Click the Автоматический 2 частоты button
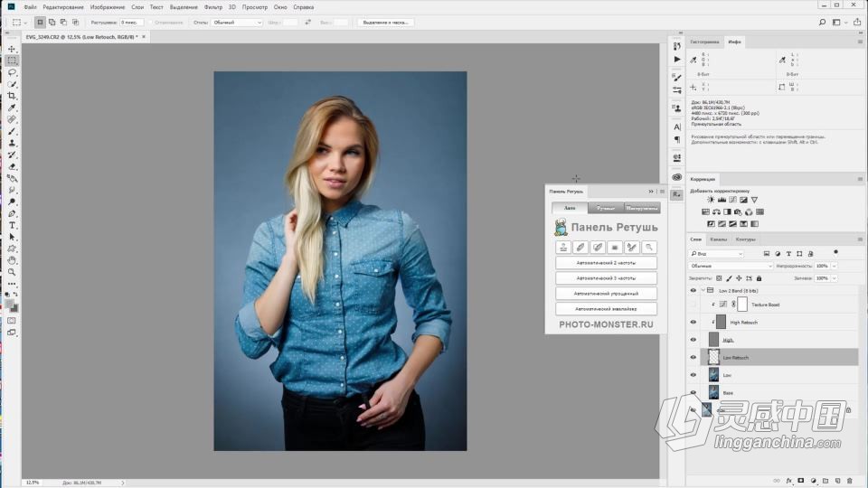868x488 pixels. click(x=606, y=263)
